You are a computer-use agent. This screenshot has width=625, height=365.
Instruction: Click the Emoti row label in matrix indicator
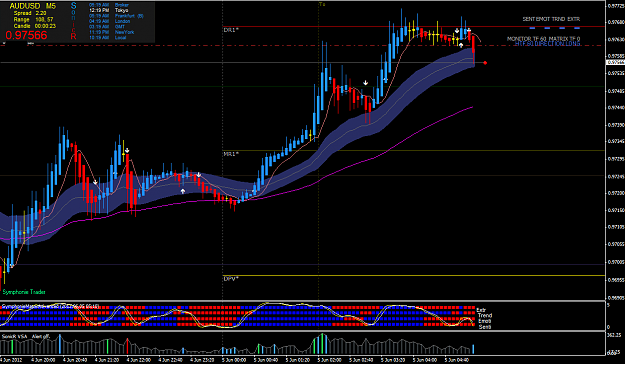pyautogui.click(x=484, y=321)
